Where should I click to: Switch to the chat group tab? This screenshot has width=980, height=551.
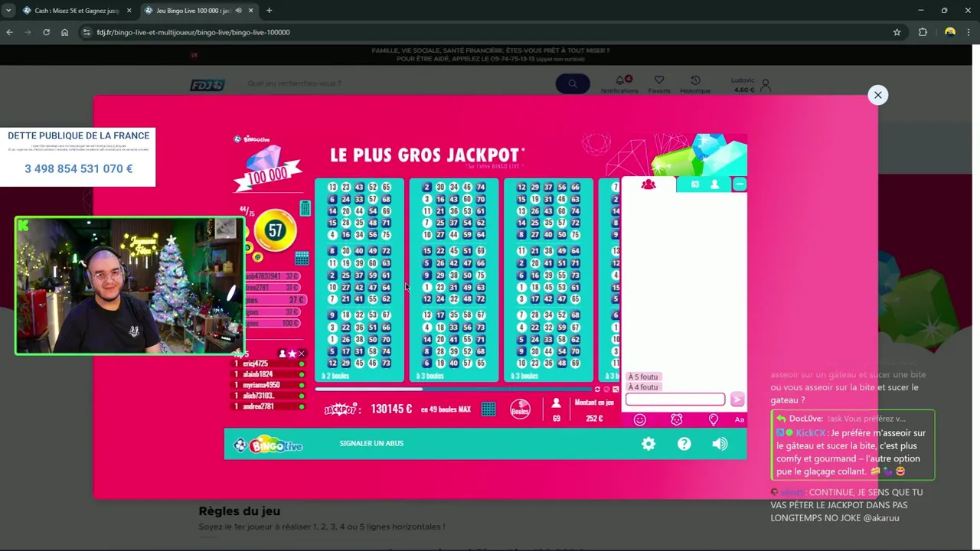point(648,184)
